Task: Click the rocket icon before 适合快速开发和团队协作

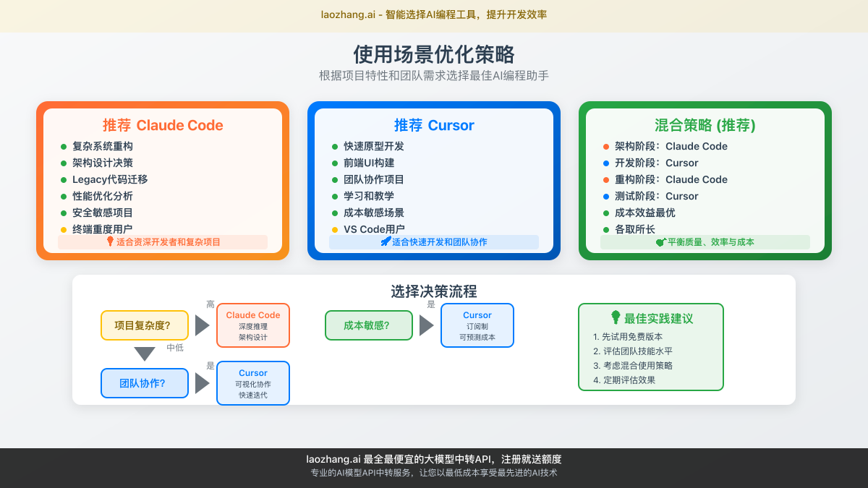Action: pos(386,242)
